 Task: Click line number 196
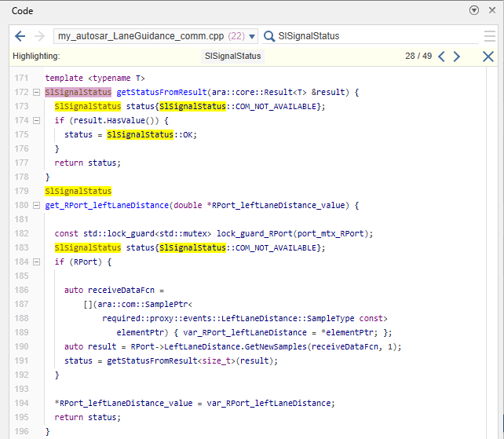tap(21, 431)
